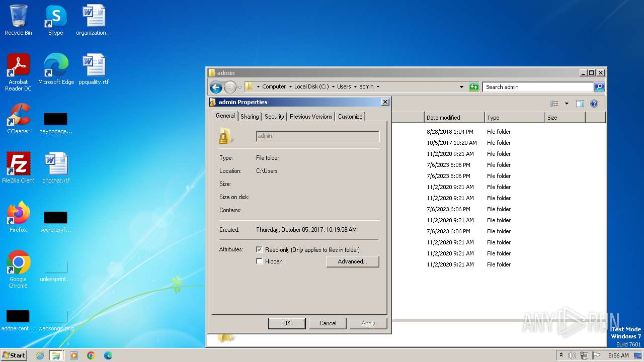Click Local Disk (C:) in address bar

coord(311,86)
